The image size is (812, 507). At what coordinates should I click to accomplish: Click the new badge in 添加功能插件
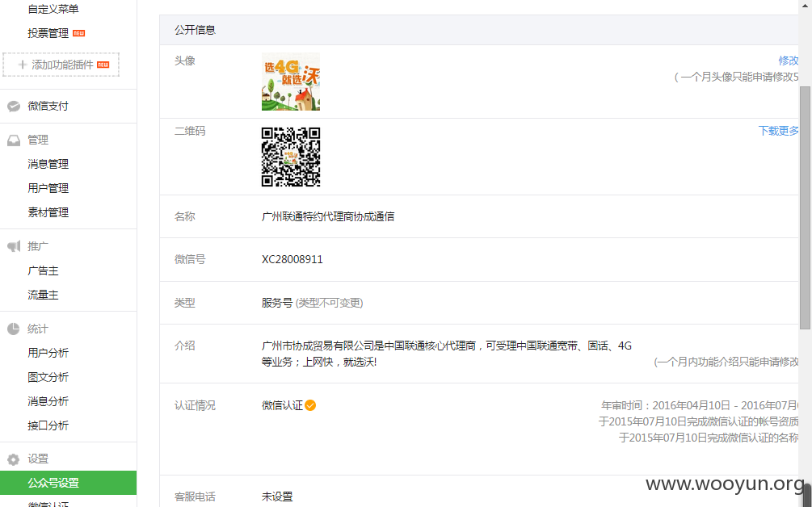pyautogui.click(x=103, y=65)
